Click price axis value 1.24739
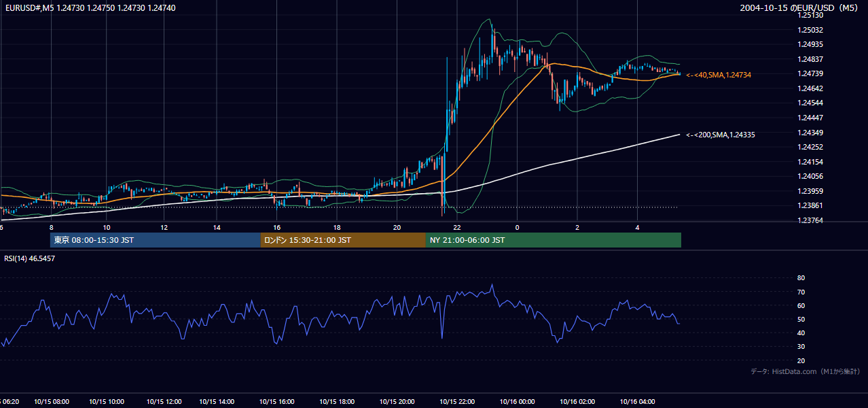Screen dimensions: 868x408 coord(811,73)
